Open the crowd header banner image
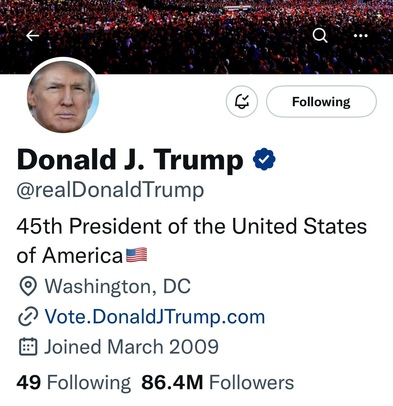 pos(196,37)
